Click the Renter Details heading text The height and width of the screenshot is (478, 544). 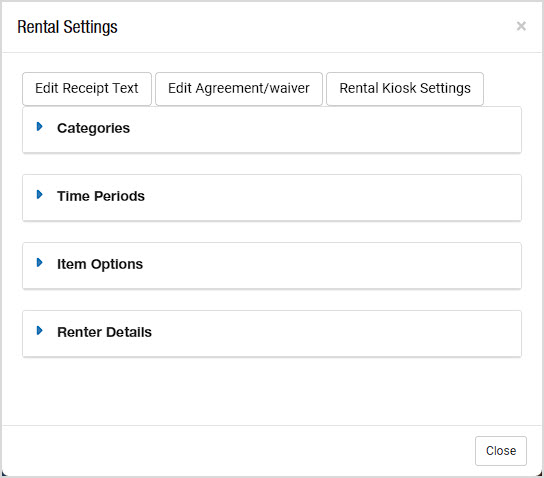[104, 332]
